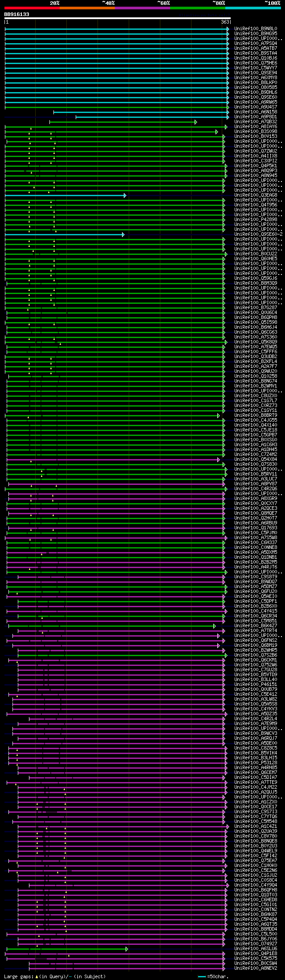
Task: Open hit UniRef100_O80585
Action: [x=256, y=88]
